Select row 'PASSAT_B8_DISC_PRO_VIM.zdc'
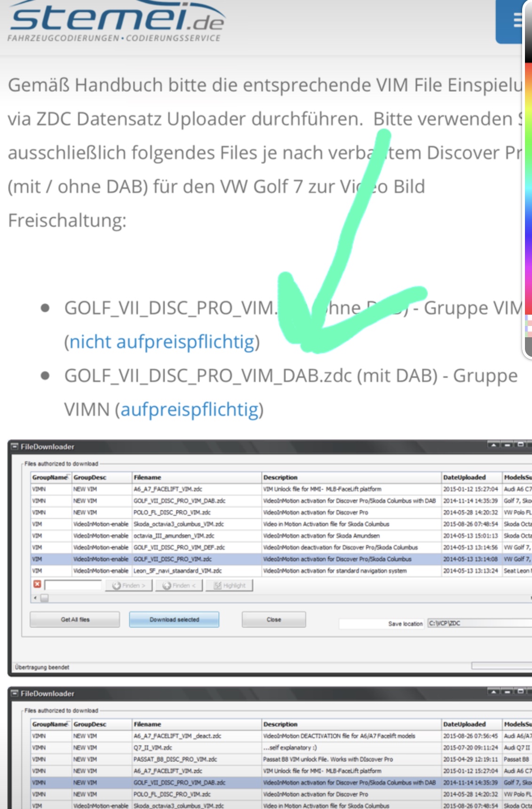The image size is (532, 809). [281, 759]
